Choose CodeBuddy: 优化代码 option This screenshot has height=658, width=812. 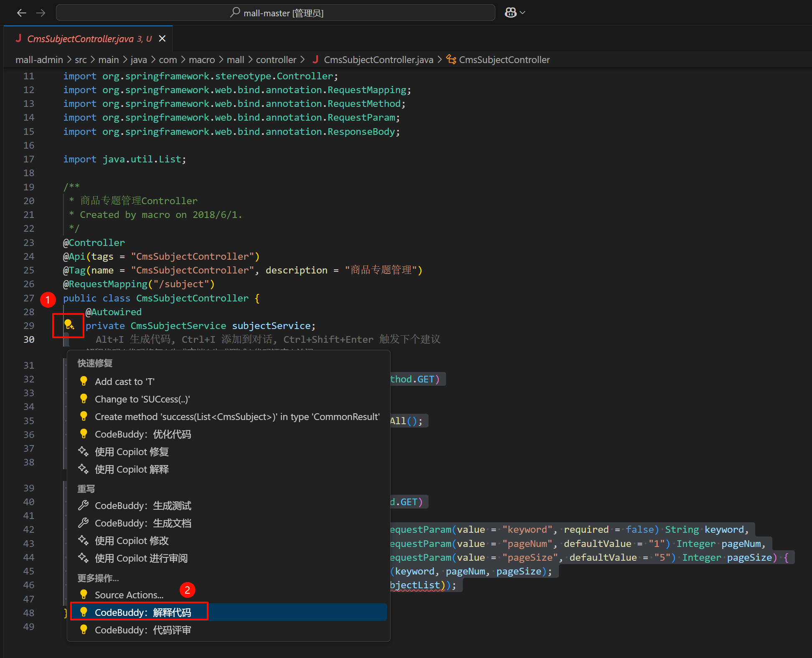point(142,434)
